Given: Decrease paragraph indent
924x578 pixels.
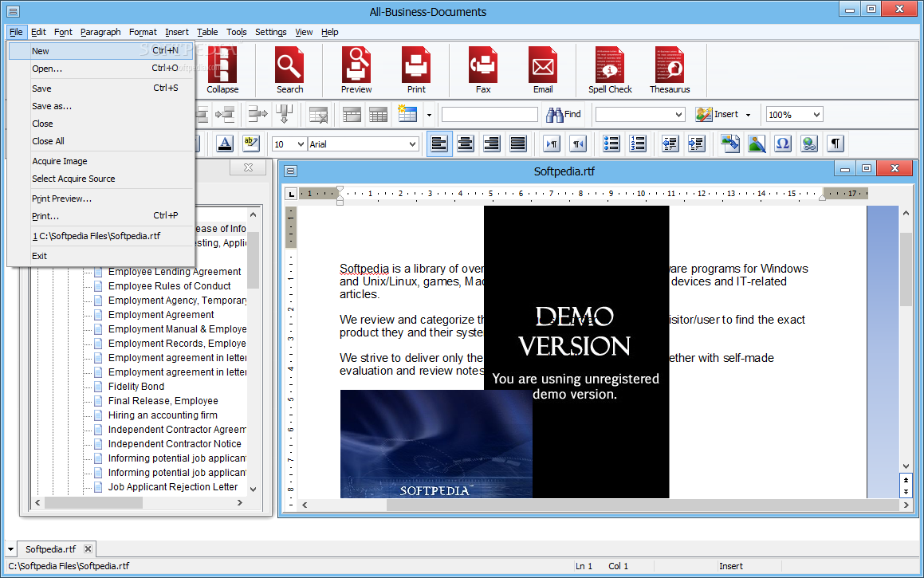Looking at the screenshot, I should [x=670, y=144].
